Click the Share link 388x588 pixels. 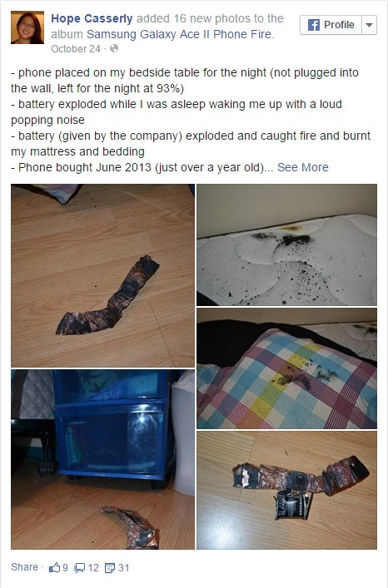(x=24, y=567)
